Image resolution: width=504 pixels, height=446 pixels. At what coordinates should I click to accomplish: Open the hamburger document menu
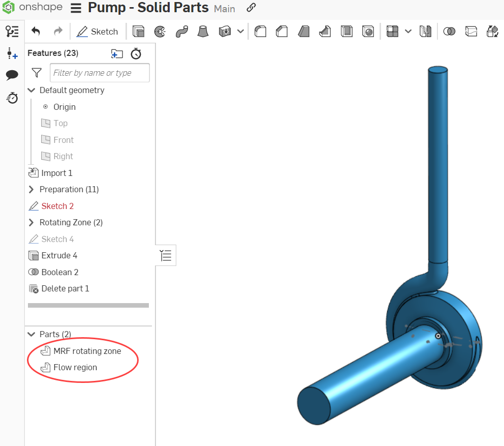76,8
